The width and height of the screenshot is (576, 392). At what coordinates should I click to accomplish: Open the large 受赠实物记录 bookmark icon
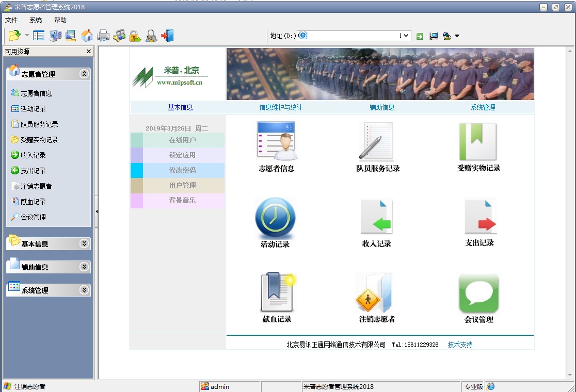point(477,141)
